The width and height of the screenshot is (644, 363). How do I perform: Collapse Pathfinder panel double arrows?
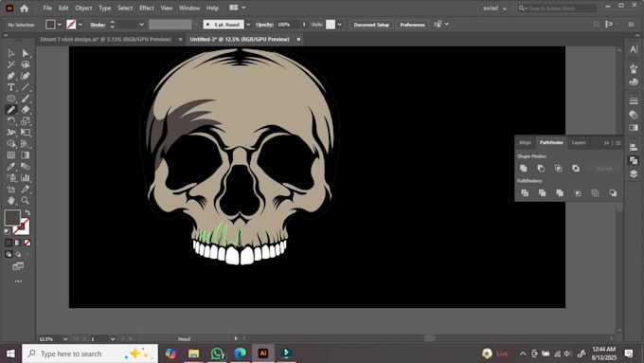tap(607, 143)
